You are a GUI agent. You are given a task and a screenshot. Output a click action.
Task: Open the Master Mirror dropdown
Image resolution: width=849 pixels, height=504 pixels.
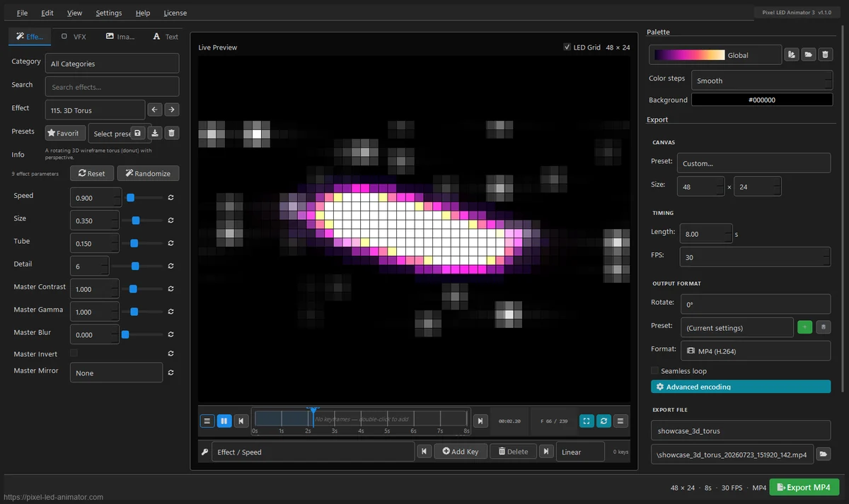(x=116, y=373)
